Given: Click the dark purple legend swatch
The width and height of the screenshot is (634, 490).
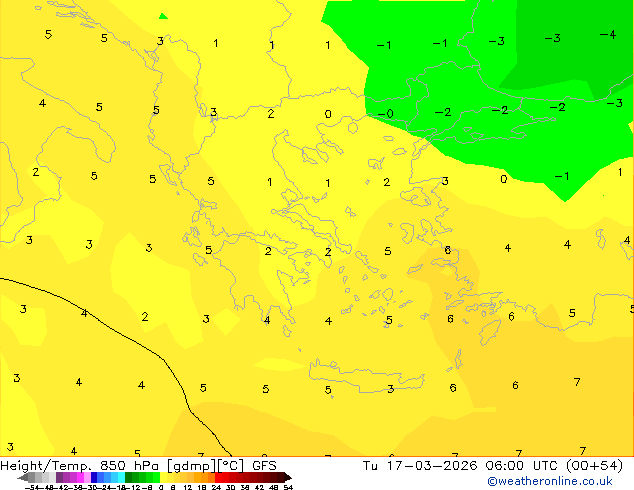Looking at the screenshot, I should coord(59,477).
